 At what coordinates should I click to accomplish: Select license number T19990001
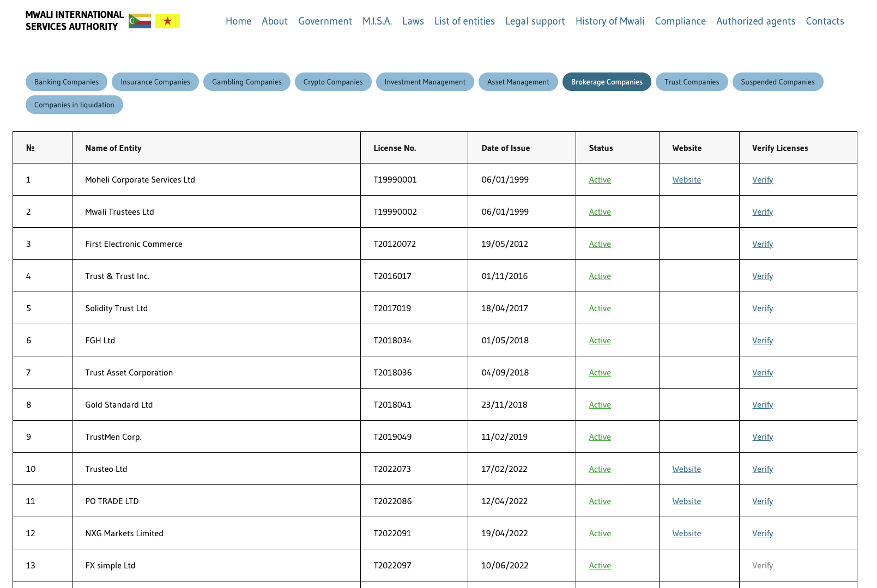click(395, 180)
